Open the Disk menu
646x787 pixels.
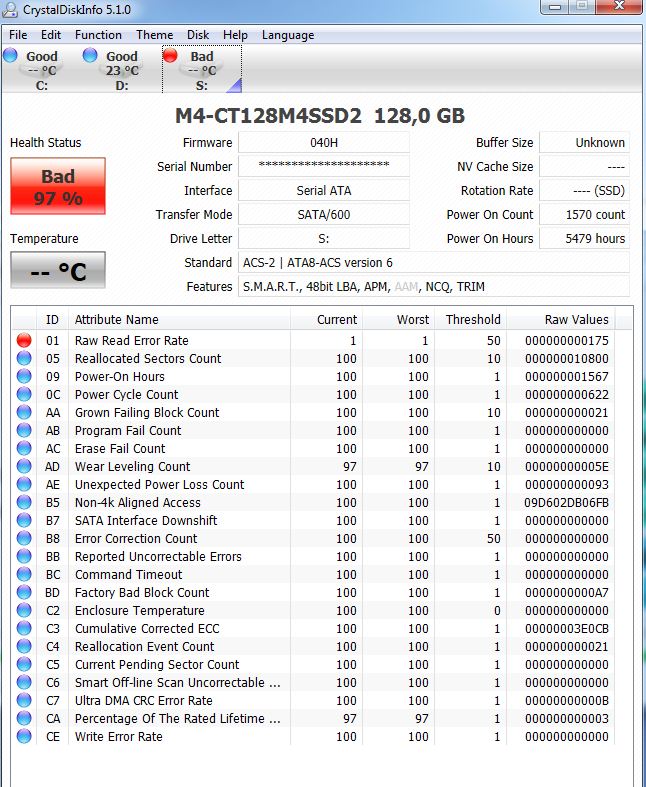click(198, 35)
